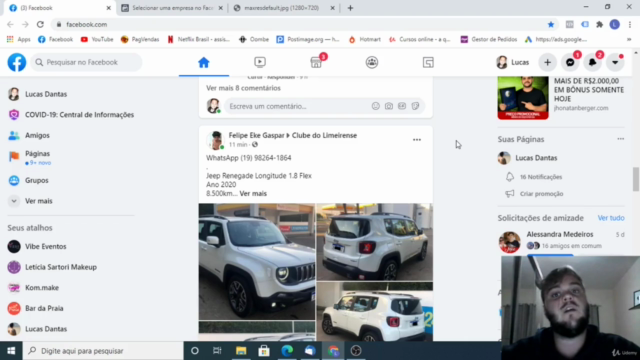Show more bookmarks with the chevron
Viewport: 640px width, 360px height.
coord(629,40)
